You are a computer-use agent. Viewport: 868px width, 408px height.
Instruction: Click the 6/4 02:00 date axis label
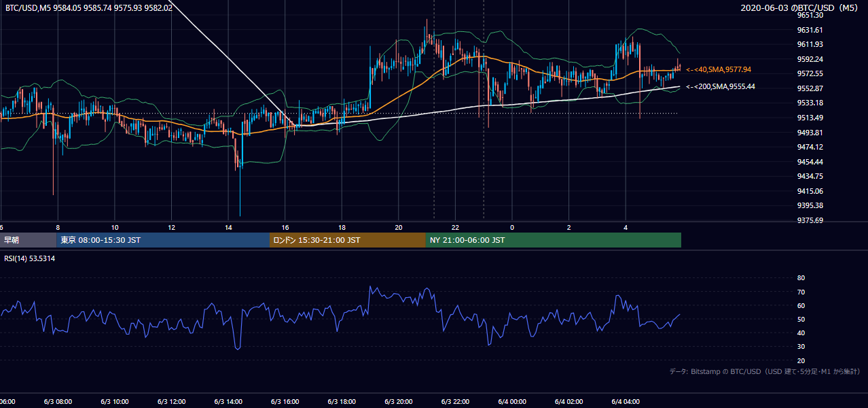click(569, 401)
